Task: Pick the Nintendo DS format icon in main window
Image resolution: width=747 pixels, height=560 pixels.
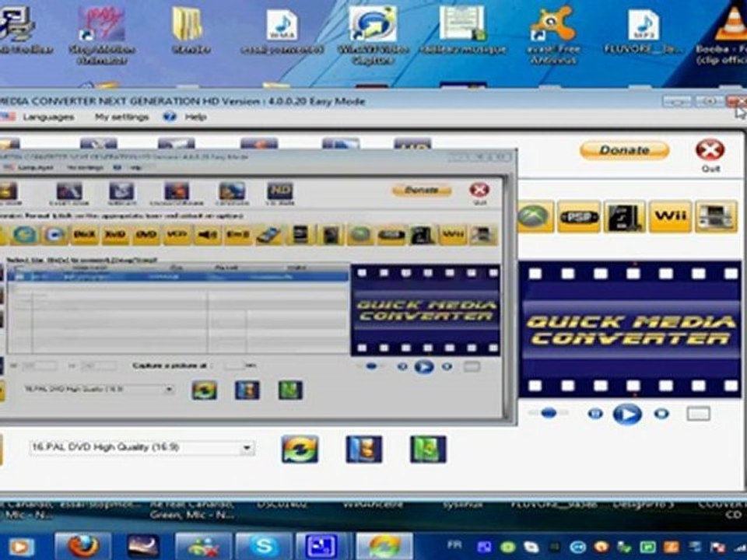Action: (716, 217)
